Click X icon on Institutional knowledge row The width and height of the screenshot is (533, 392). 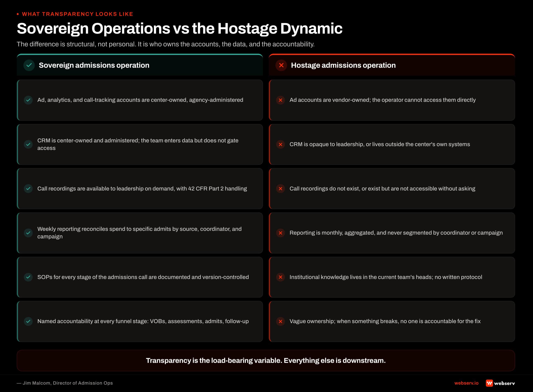tap(280, 277)
